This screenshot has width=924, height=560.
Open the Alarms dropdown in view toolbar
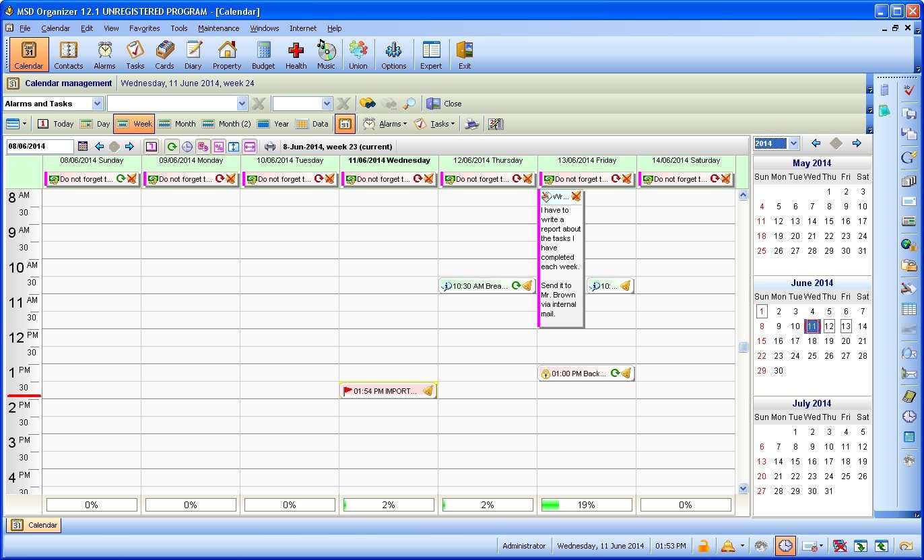click(x=385, y=124)
